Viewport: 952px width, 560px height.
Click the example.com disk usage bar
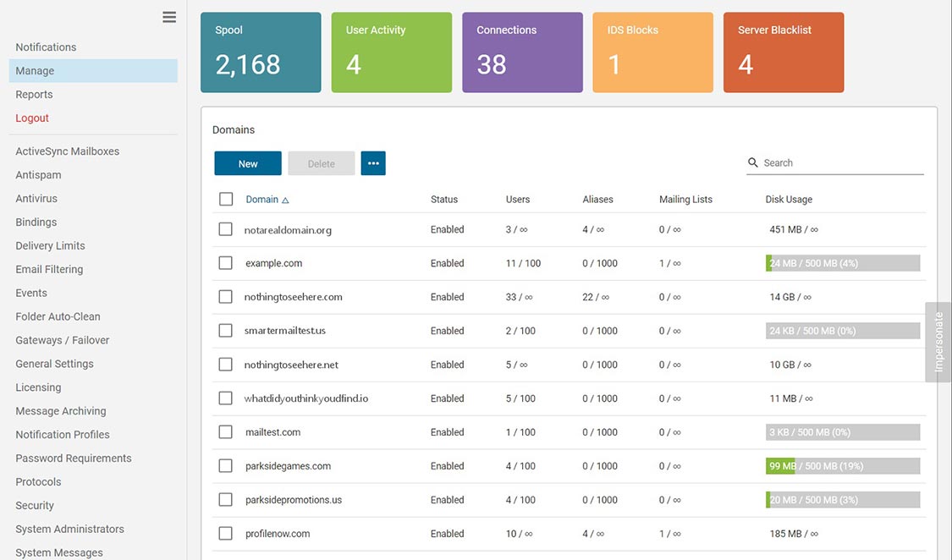[843, 263]
